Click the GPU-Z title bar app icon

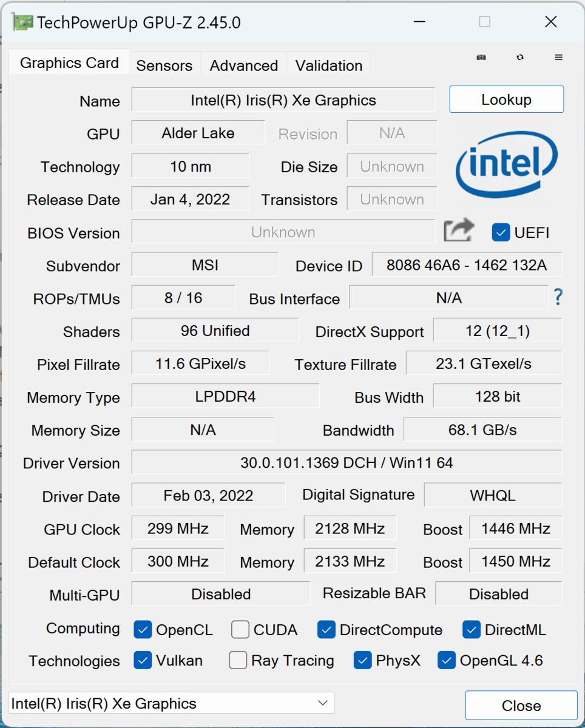click(22, 22)
